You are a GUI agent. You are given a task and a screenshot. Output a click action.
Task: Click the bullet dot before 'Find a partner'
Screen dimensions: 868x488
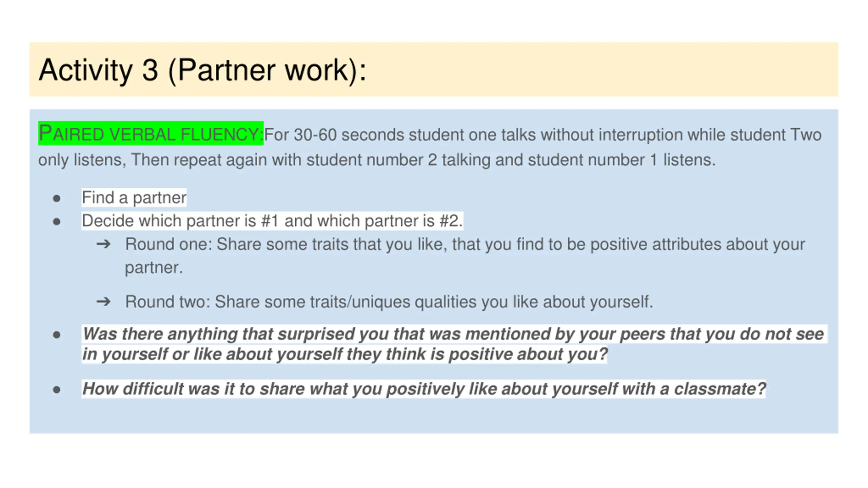pyautogui.click(x=57, y=198)
